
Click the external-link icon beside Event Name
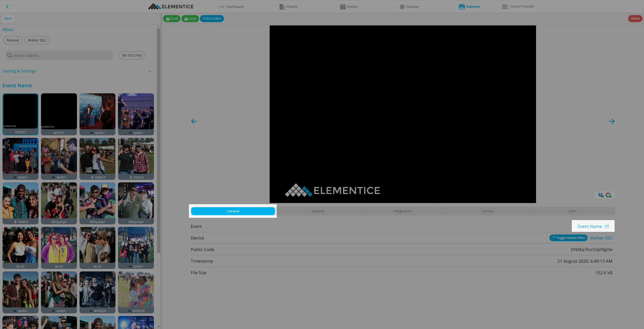click(x=607, y=226)
